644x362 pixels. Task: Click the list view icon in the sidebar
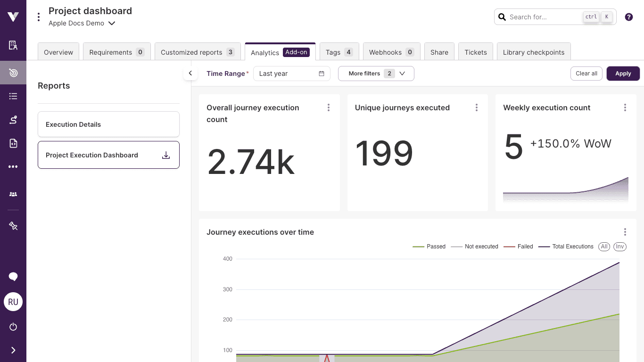click(x=13, y=96)
